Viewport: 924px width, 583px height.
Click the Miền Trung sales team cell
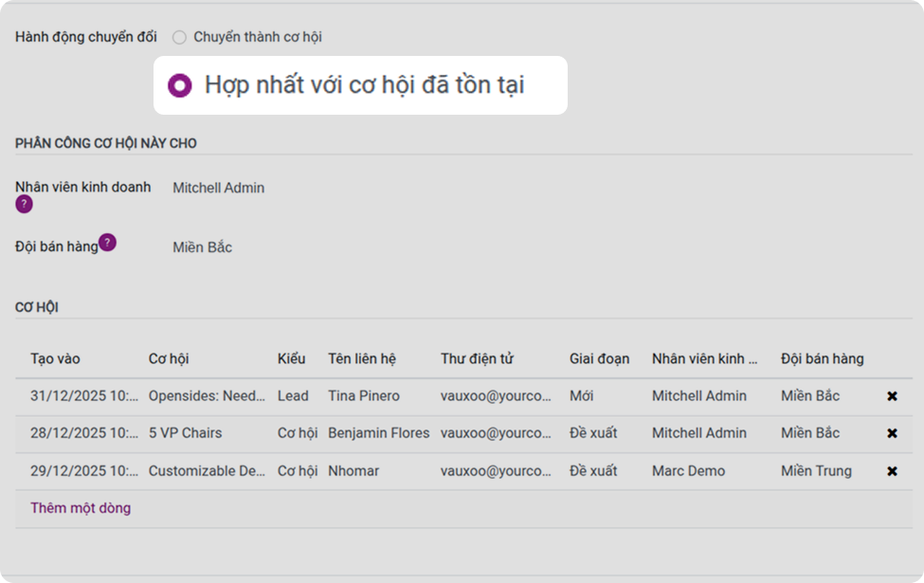pyautogui.click(x=816, y=471)
